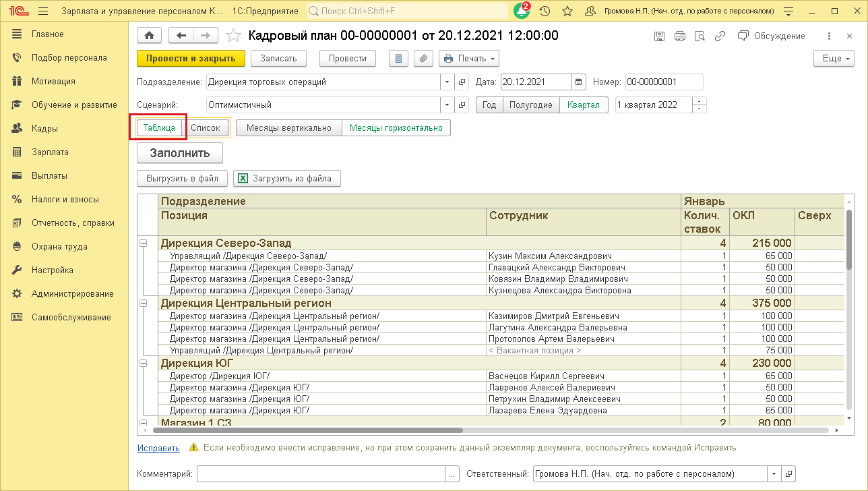
Task: Switch view to Список
Action: pos(206,127)
